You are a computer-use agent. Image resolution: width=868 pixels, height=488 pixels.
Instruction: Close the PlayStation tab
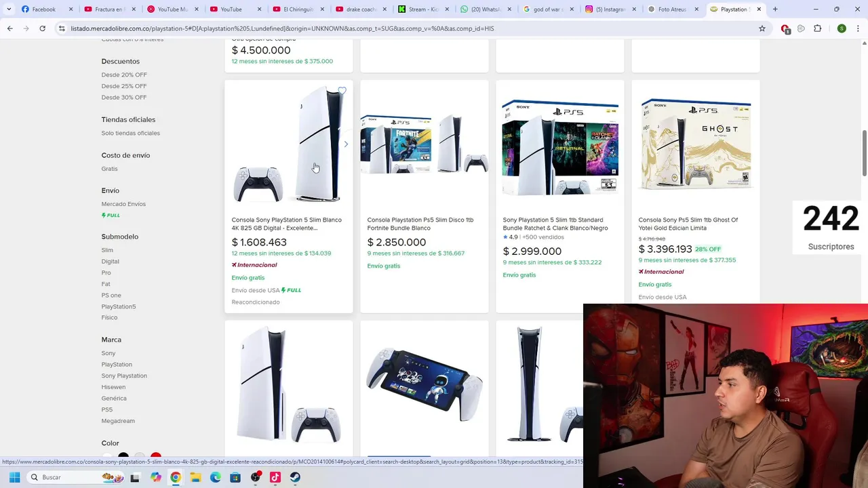tap(759, 9)
